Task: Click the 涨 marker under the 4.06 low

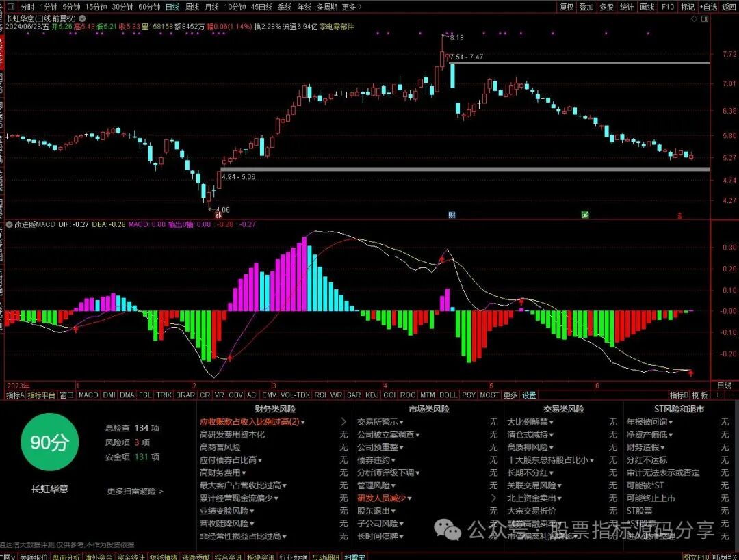Action: coord(218,215)
